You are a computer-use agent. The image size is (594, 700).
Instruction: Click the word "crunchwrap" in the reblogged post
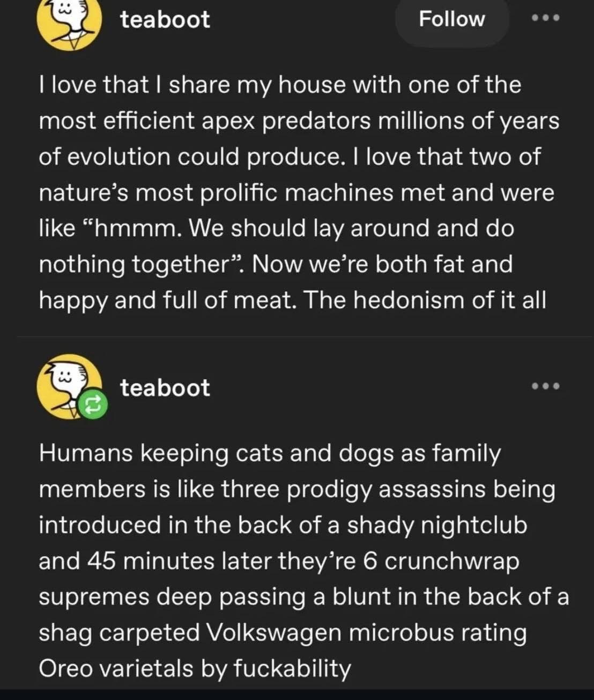pos(452,561)
